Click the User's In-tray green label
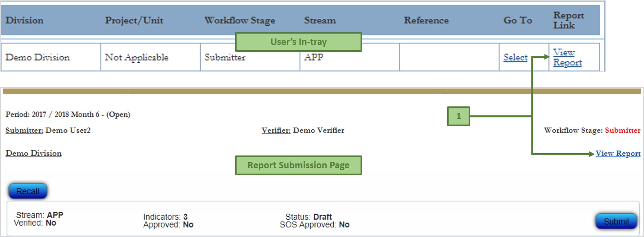Image resolution: width=644 pixels, height=237 pixels. 298,42
